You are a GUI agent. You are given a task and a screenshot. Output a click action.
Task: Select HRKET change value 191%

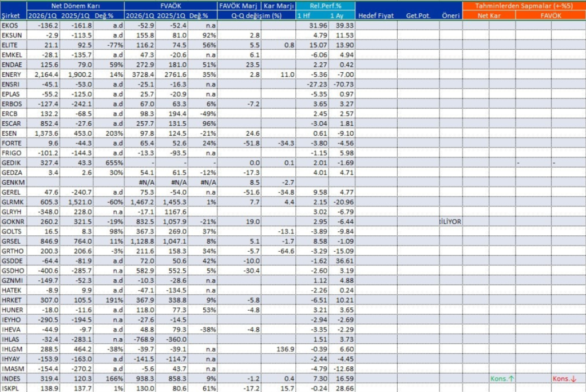[x=114, y=300]
